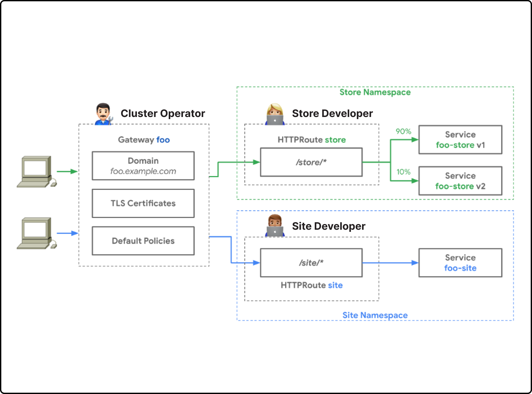Click the Store Namespace label

tap(375, 92)
